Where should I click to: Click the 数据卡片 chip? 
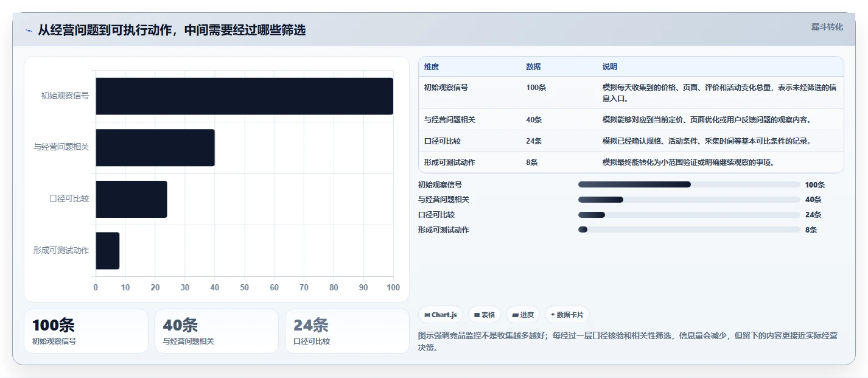click(567, 315)
